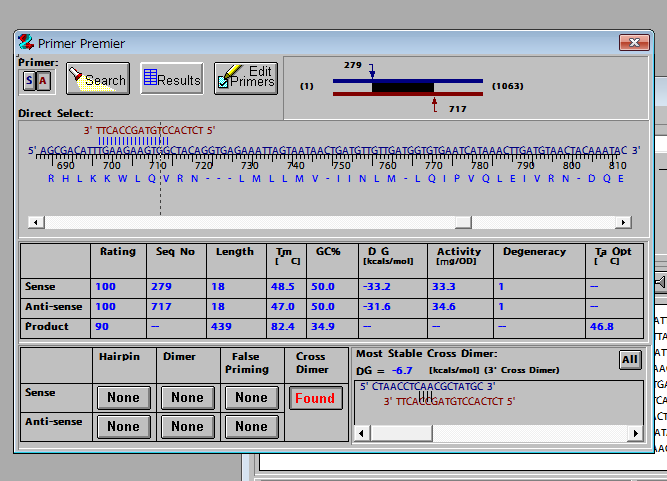The image size is (667, 481).
Task: Click Anti-sense Hairpin None button
Action: (x=123, y=426)
